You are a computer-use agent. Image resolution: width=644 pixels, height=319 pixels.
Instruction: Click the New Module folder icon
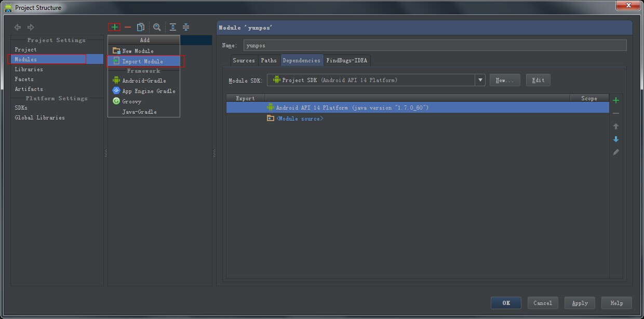click(116, 51)
